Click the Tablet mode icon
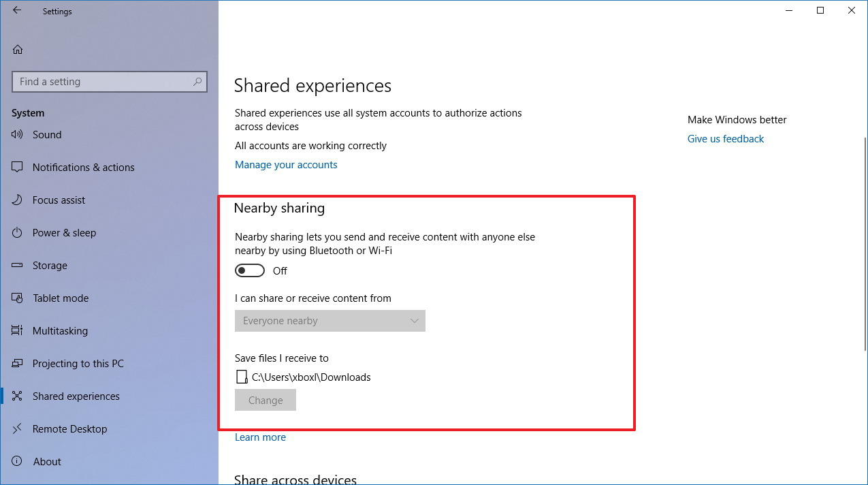 point(18,298)
